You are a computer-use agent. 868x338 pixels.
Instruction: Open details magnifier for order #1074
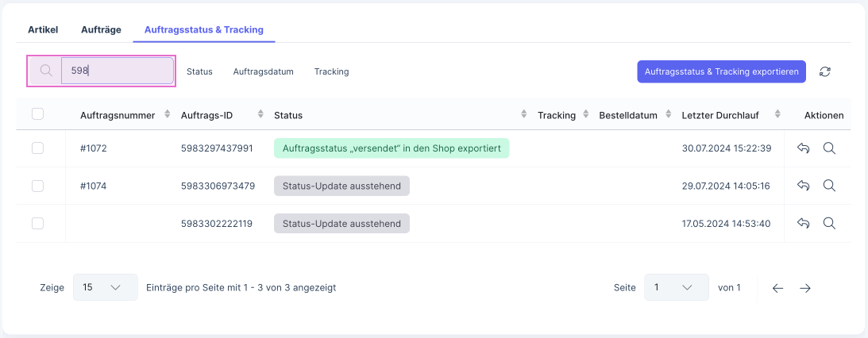coord(829,186)
